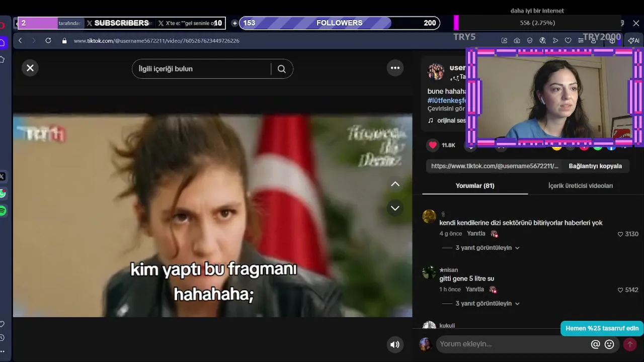Click the 'Yorum ekleyin...' comment field

pyautogui.click(x=513, y=344)
